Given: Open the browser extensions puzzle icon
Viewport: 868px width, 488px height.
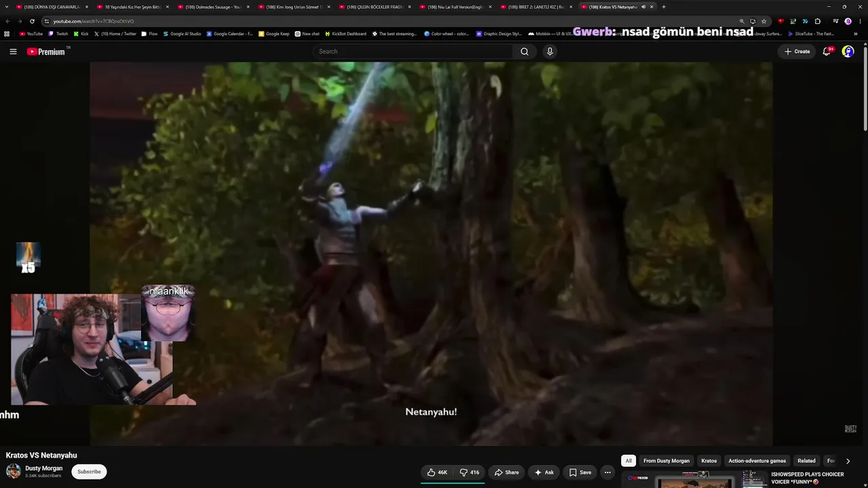Looking at the screenshot, I should 818,21.
